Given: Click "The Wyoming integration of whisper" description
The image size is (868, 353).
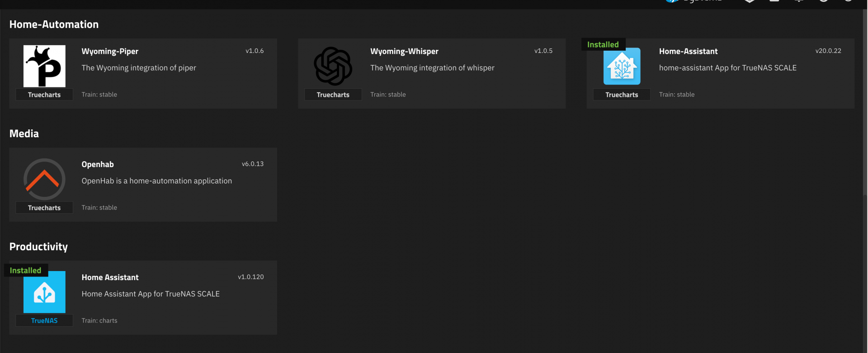Looking at the screenshot, I should click(x=432, y=68).
